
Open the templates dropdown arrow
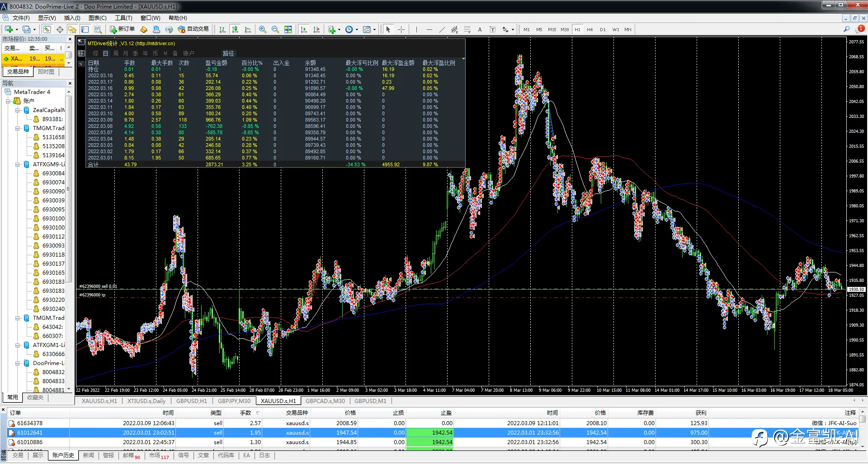(x=375, y=30)
